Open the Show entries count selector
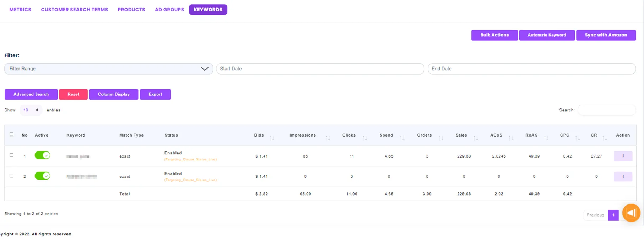This screenshot has height=240, width=644. tap(31, 110)
